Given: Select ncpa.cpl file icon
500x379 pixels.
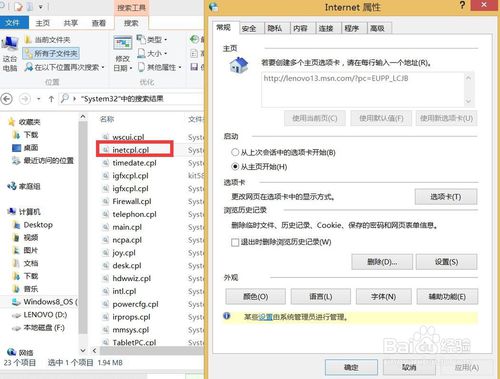Looking at the screenshot, I should pyautogui.click(x=106, y=240).
